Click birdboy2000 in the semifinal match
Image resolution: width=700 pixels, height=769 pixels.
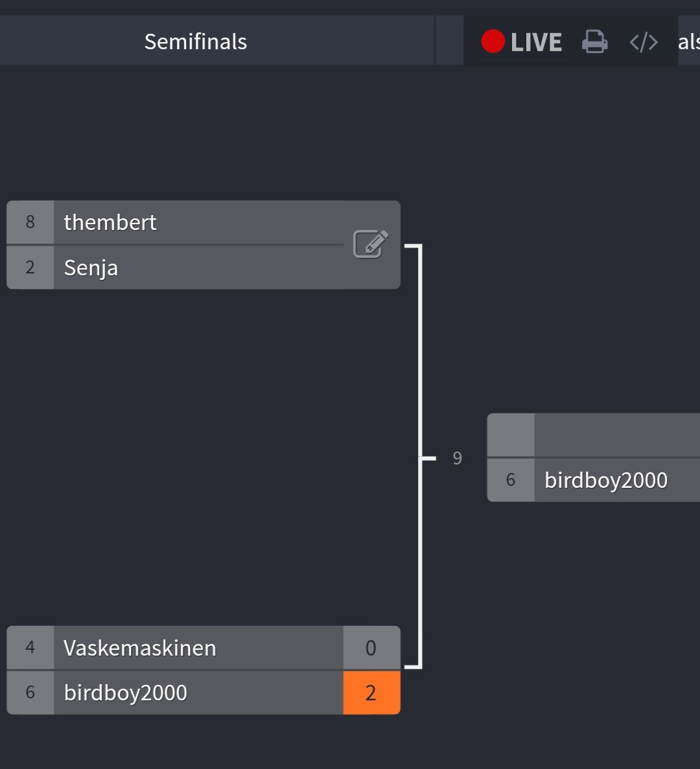click(x=126, y=693)
